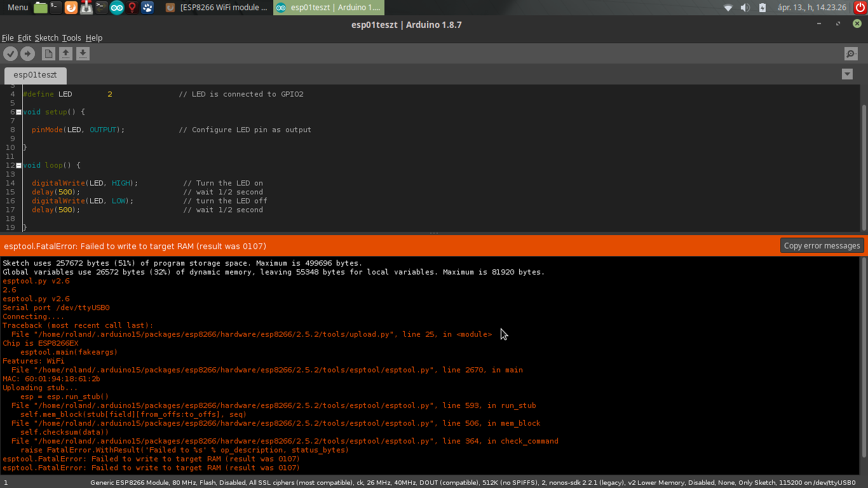Click the 'void setup() {' line
Screen dimensions: 868x488
(54, 112)
